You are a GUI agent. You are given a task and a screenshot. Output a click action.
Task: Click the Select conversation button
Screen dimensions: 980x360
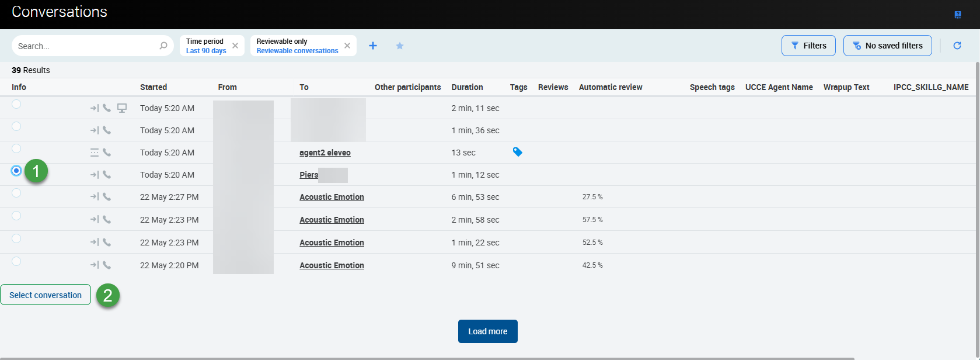point(46,295)
